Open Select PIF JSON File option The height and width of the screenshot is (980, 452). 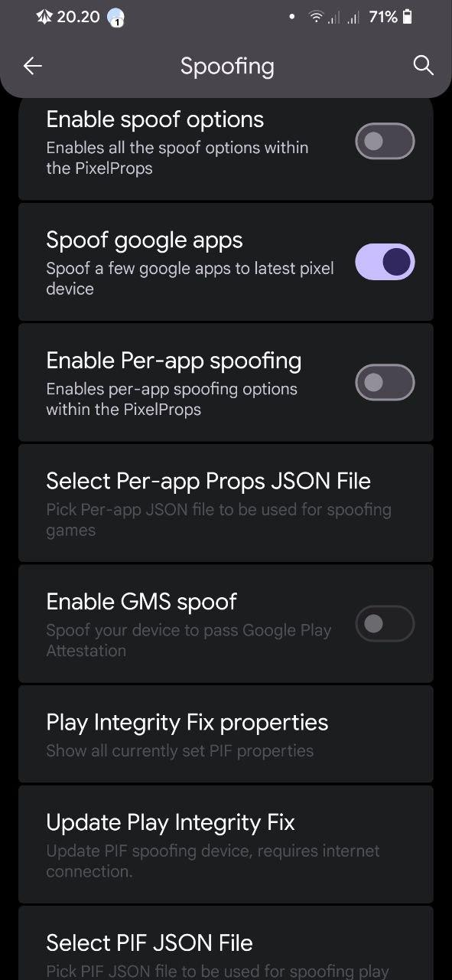point(226,943)
